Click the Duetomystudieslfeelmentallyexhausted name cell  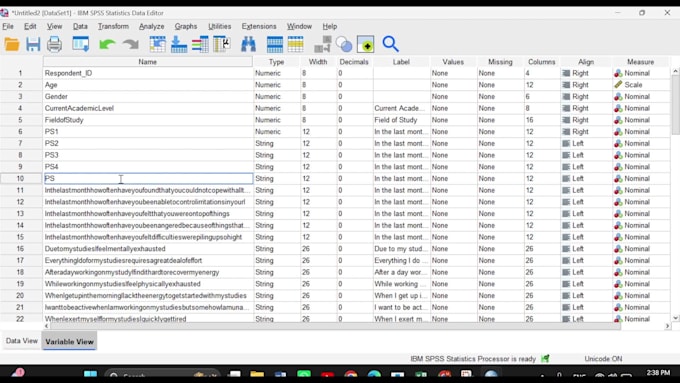point(148,249)
